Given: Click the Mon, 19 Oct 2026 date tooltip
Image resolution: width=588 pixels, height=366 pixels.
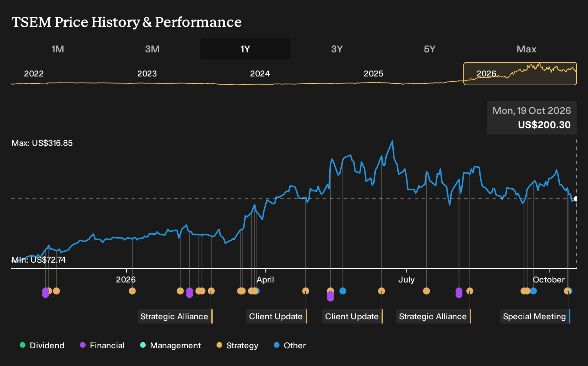Looking at the screenshot, I should 531,111.
